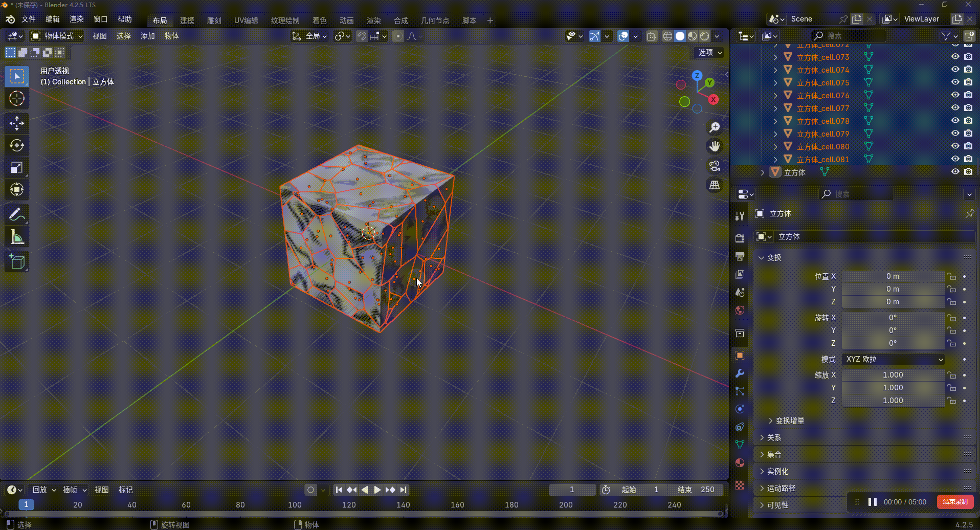Select the Rotate tool

pyautogui.click(x=16, y=145)
